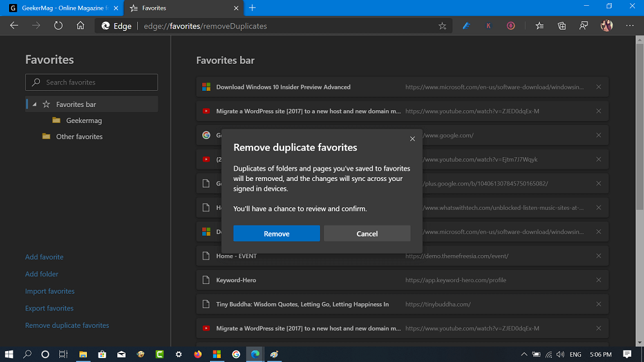Open the feedback person icon
This screenshot has height=362, width=644.
[583, 26]
